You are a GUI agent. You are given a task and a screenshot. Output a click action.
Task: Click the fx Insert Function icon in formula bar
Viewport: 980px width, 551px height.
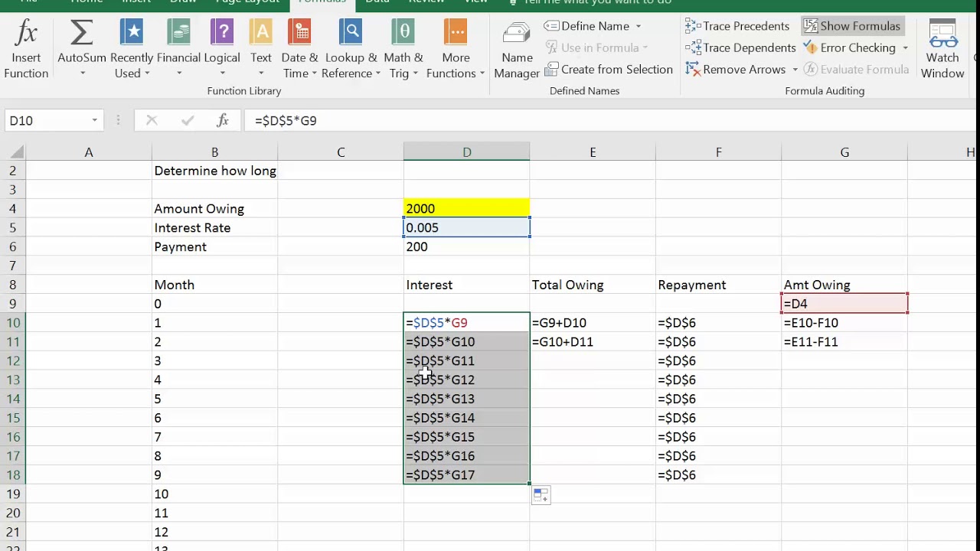tap(223, 120)
